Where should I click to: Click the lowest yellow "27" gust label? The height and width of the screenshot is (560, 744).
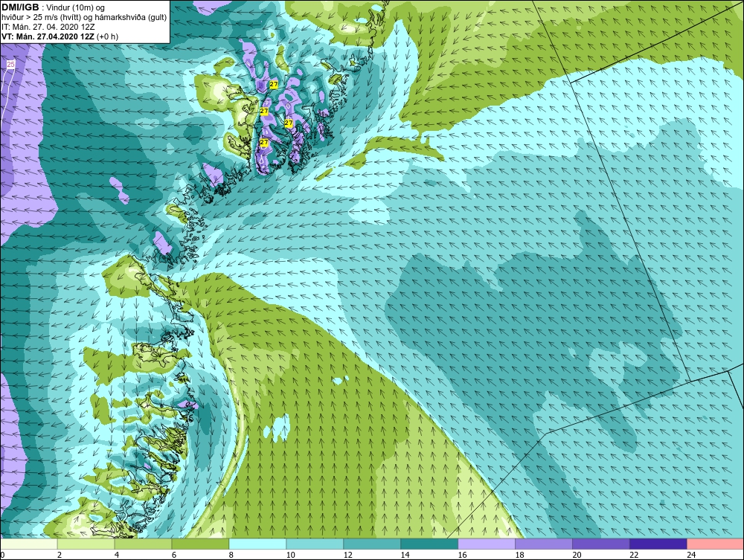pyautogui.click(x=264, y=142)
